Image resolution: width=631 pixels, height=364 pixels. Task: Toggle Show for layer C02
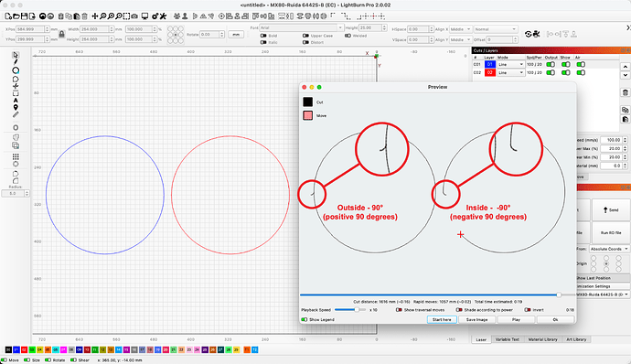[565, 73]
